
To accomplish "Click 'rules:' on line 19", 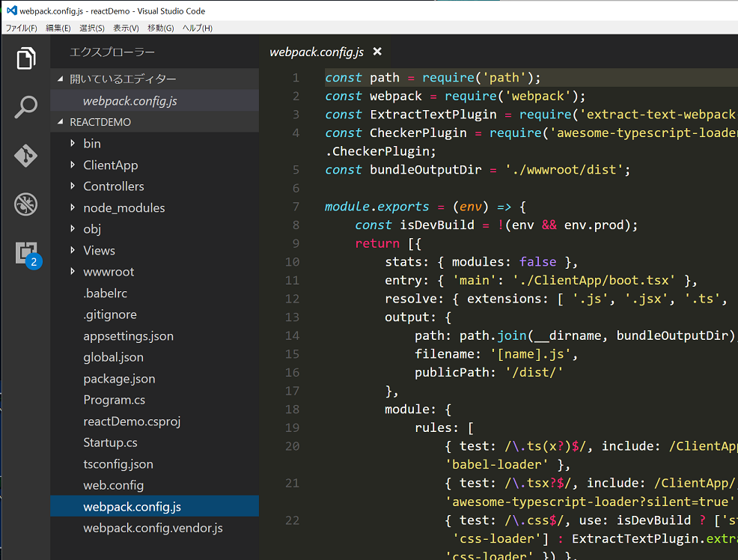I will point(436,427).
